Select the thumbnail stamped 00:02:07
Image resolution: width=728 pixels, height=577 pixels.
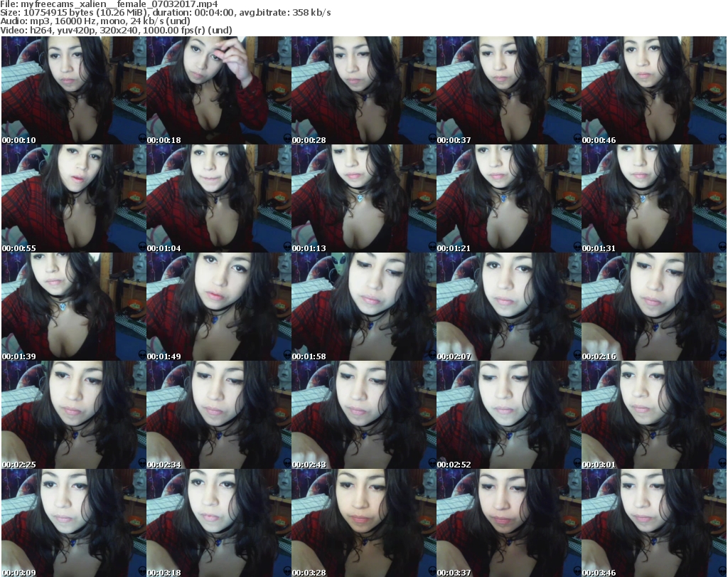point(509,307)
